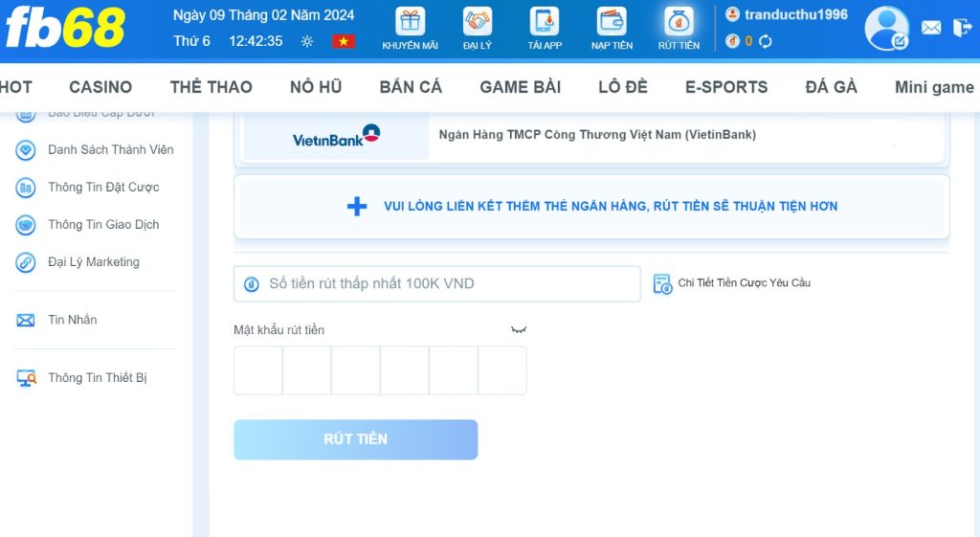Screen dimensions: 980x537
Task: Select the Rút Tiền money bag icon
Action: [679, 23]
